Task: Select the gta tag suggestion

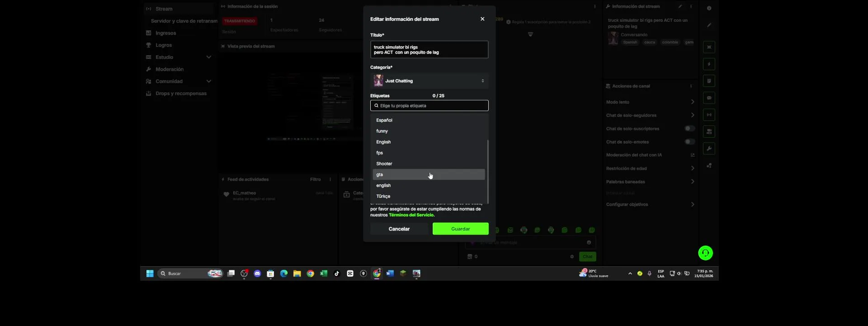Action: pos(429,174)
